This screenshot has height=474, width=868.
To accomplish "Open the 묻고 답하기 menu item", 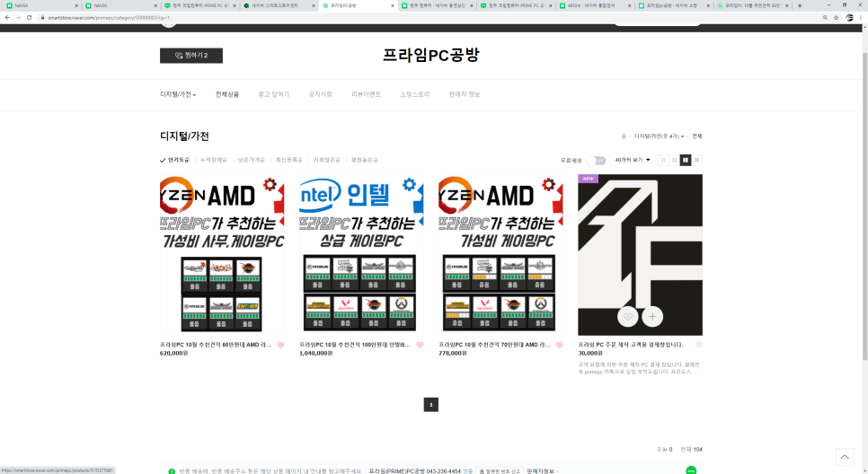I will click(x=273, y=94).
